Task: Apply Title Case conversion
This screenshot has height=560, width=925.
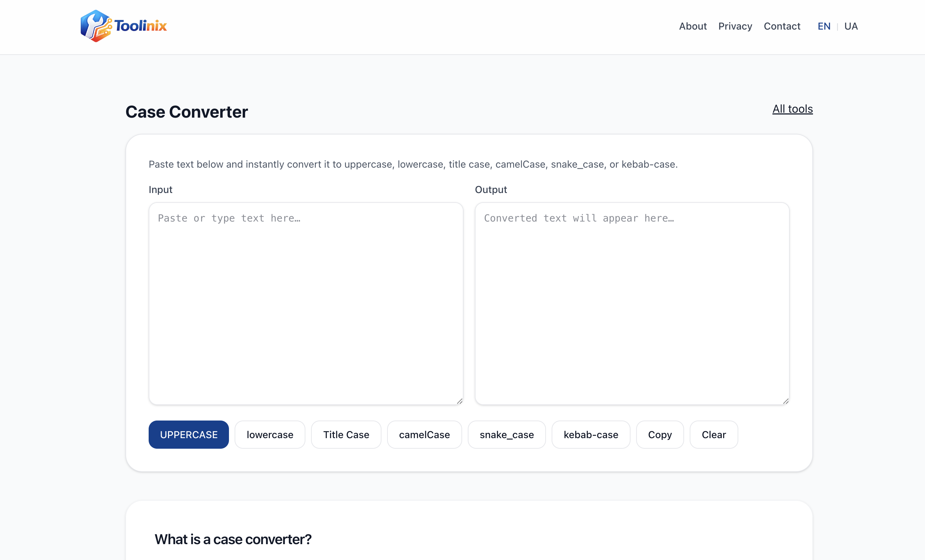Action: point(346,435)
